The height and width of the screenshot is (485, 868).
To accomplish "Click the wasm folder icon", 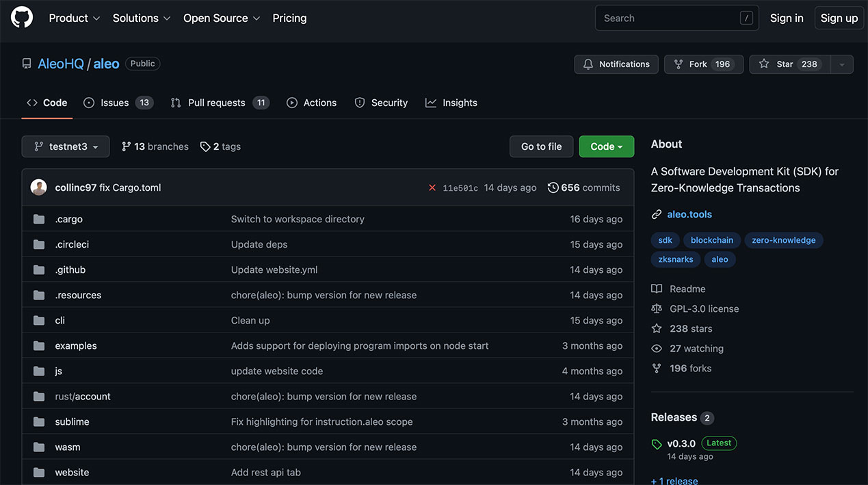I will tap(39, 447).
